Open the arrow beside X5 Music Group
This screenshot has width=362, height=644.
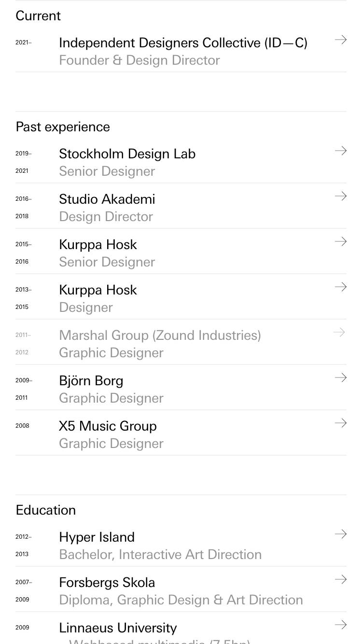(x=341, y=423)
